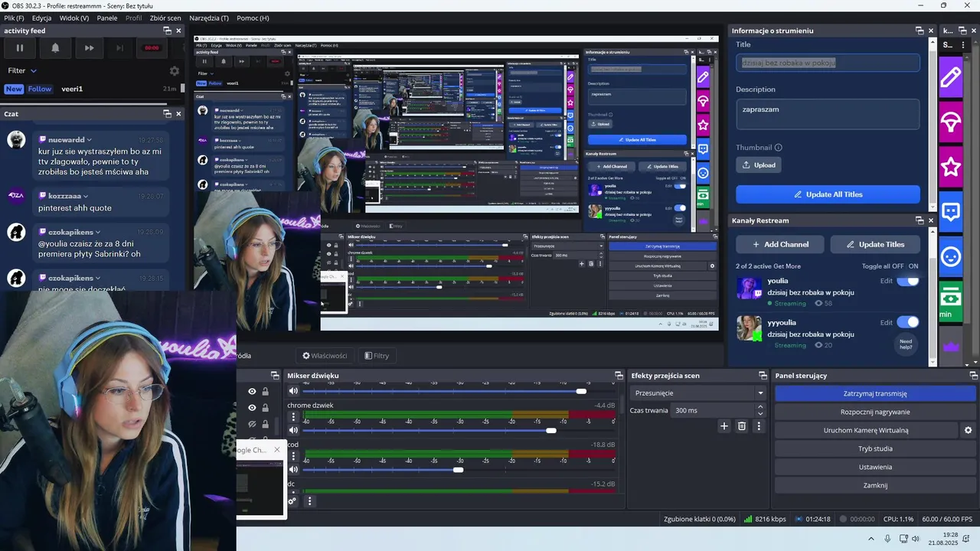Viewport: 980px width, 551px height.
Task: Add a new scene transition
Action: point(724,426)
